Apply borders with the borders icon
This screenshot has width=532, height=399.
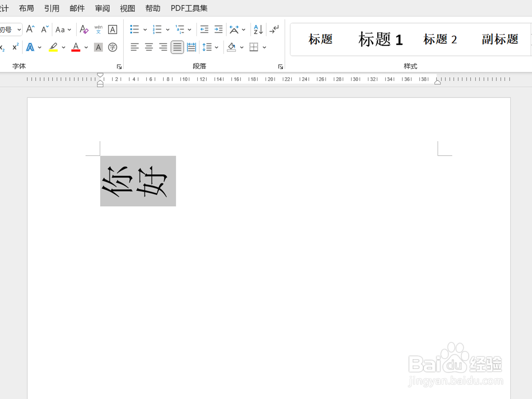(x=254, y=47)
